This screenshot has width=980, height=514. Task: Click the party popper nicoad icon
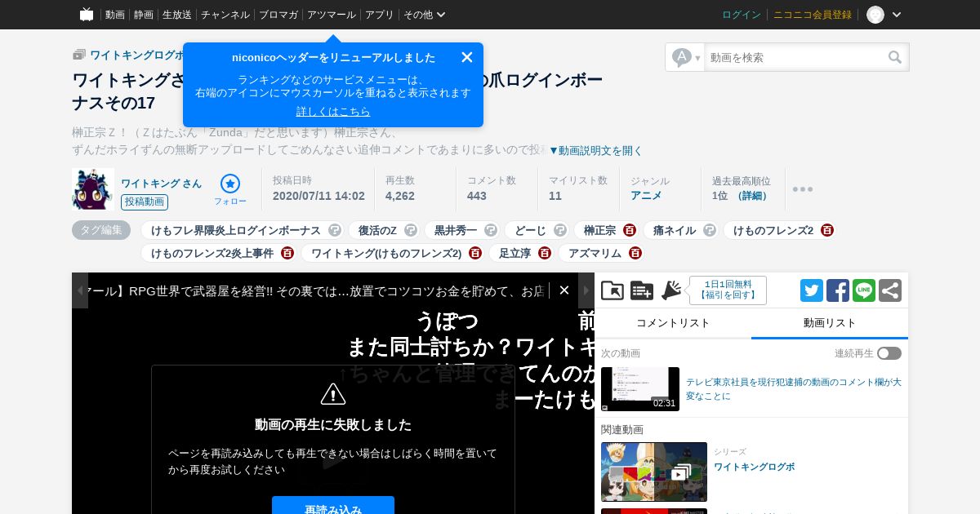coord(671,290)
